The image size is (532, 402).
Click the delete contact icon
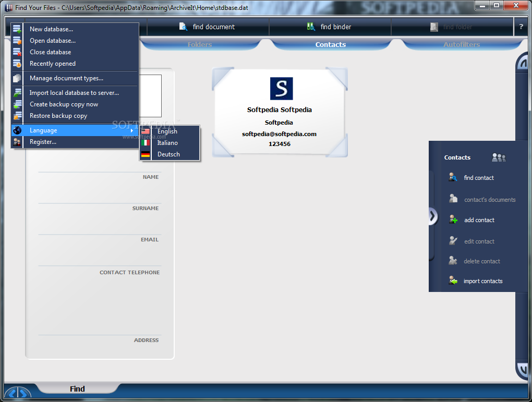coord(453,261)
